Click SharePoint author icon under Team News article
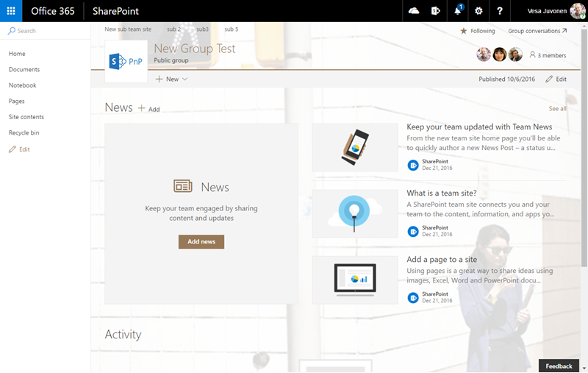Image resolution: width=588 pixels, height=373 pixels. point(413,165)
